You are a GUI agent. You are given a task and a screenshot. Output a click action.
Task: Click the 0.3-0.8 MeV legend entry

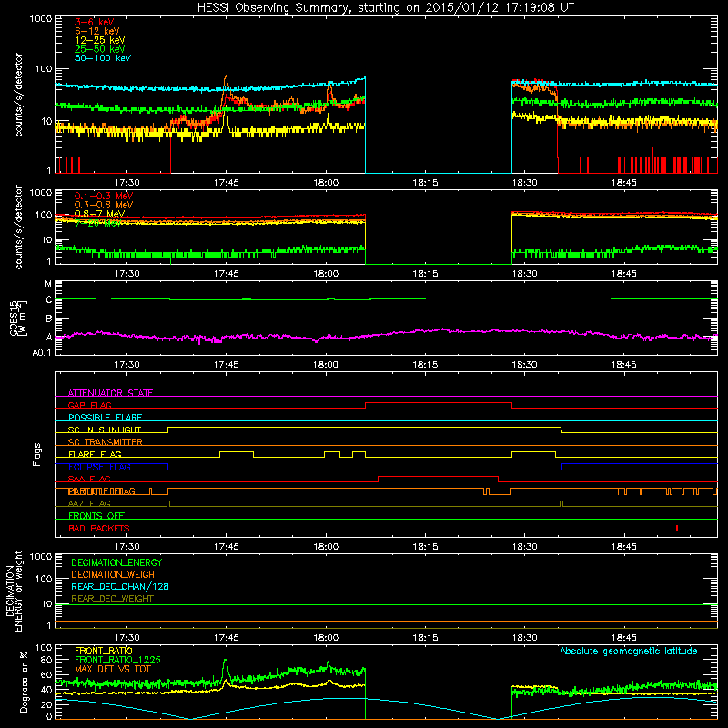click(104, 205)
